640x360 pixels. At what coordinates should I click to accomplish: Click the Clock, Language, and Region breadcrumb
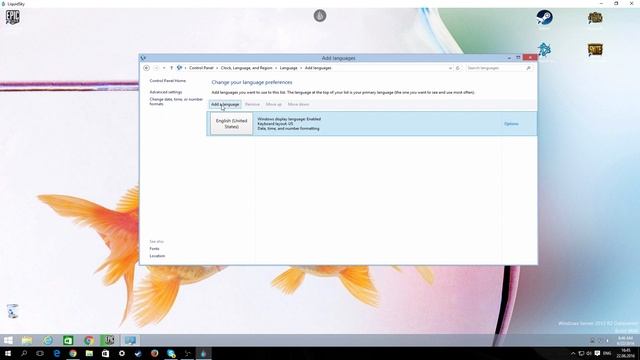point(247,68)
